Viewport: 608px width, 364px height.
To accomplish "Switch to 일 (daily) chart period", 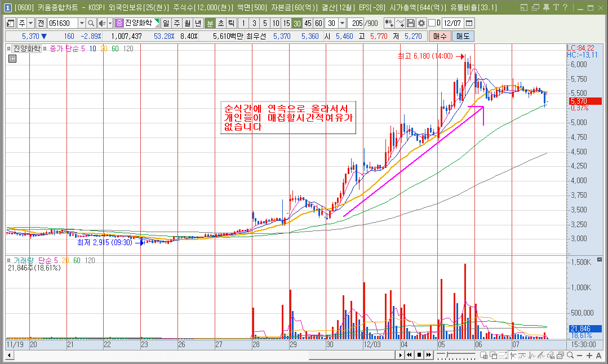I will point(166,23).
